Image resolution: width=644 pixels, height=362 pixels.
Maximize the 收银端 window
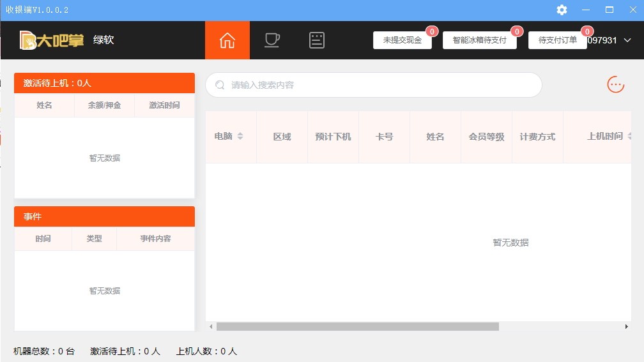[x=609, y=10]
